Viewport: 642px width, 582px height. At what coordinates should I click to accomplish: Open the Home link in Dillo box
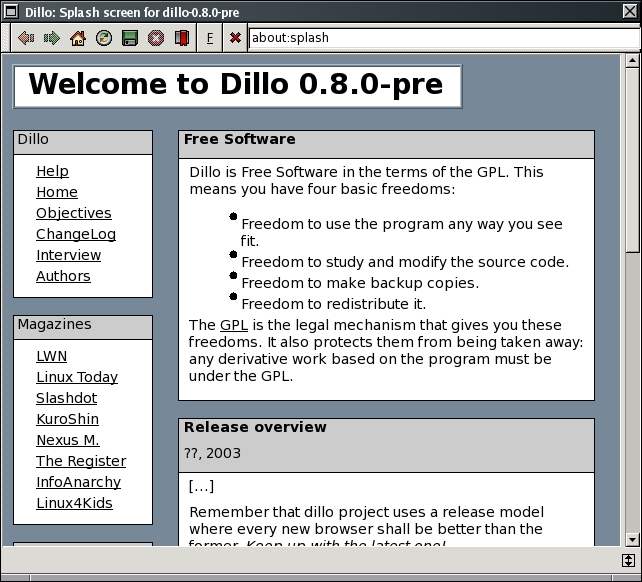pyautogui.click(x=57, y=192)
